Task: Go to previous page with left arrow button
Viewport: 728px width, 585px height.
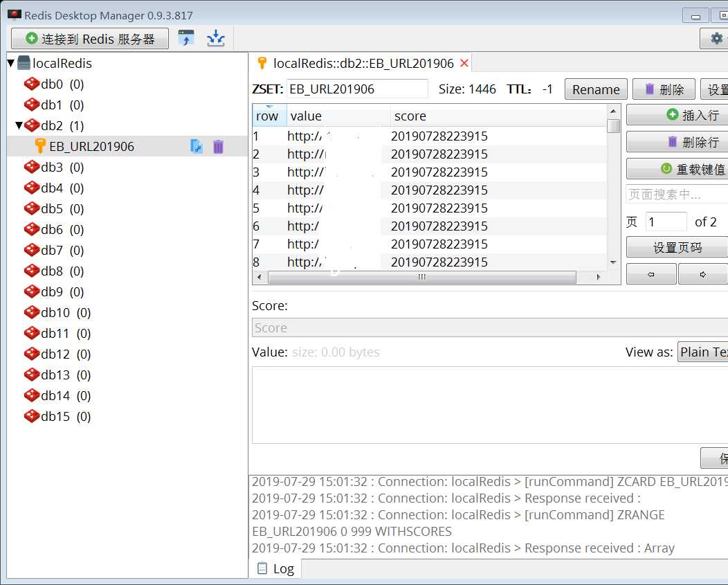Action: coord(651,274)
